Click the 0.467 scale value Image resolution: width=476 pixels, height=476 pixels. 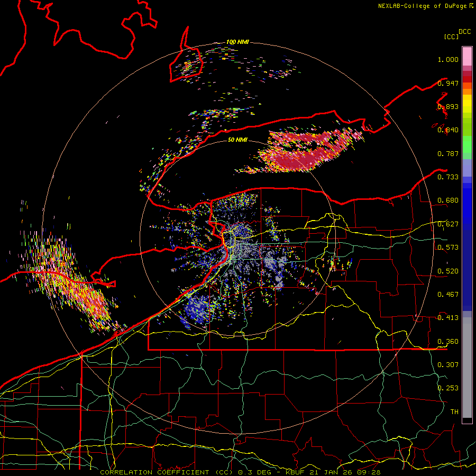click(x=448, y=295)
